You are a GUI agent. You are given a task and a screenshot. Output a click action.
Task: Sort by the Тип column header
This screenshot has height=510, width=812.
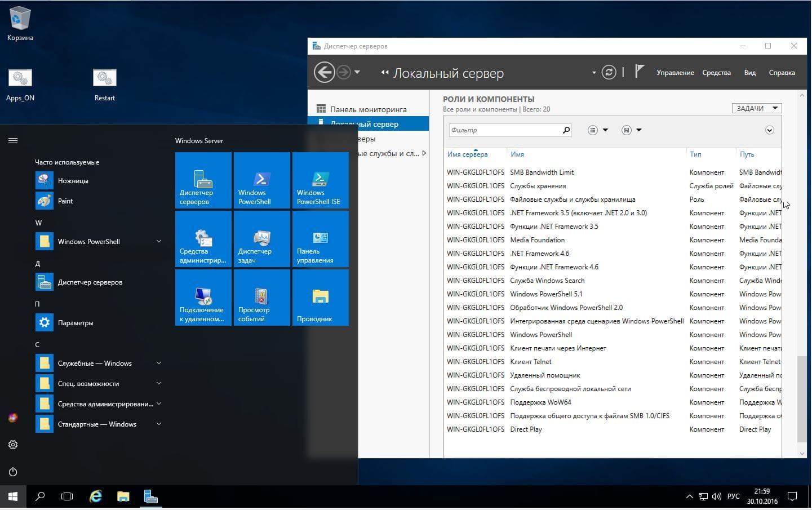(x=695, y=154)
